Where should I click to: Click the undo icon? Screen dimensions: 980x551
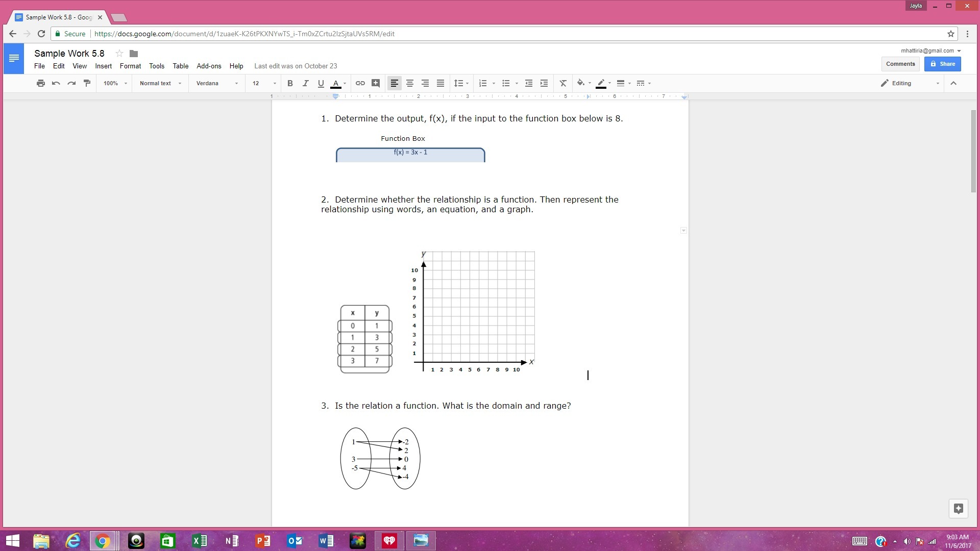[56, 83]
